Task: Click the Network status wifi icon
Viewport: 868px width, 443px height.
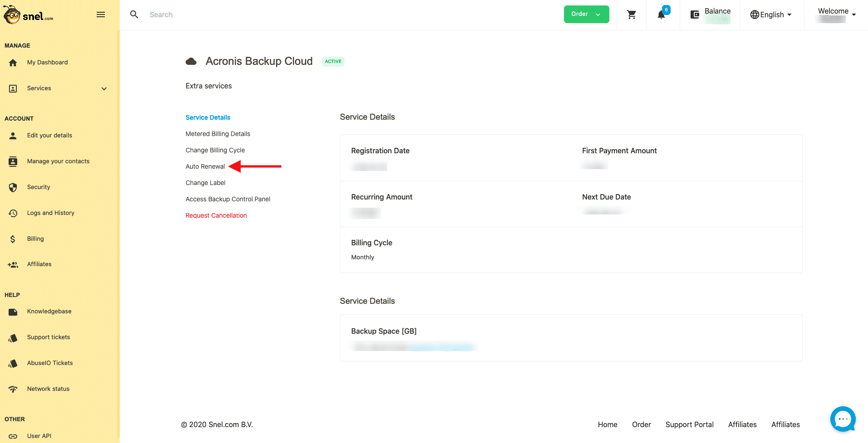Action: coord(13,389)
